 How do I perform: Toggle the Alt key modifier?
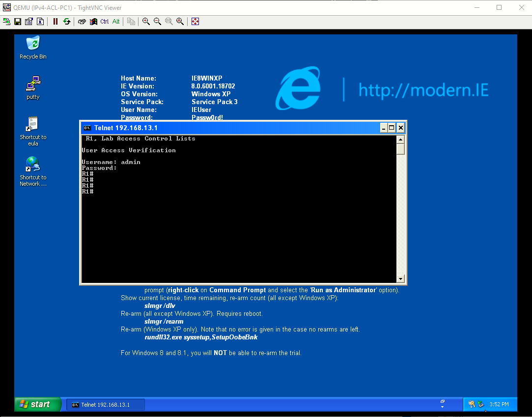tap(116, 22)
